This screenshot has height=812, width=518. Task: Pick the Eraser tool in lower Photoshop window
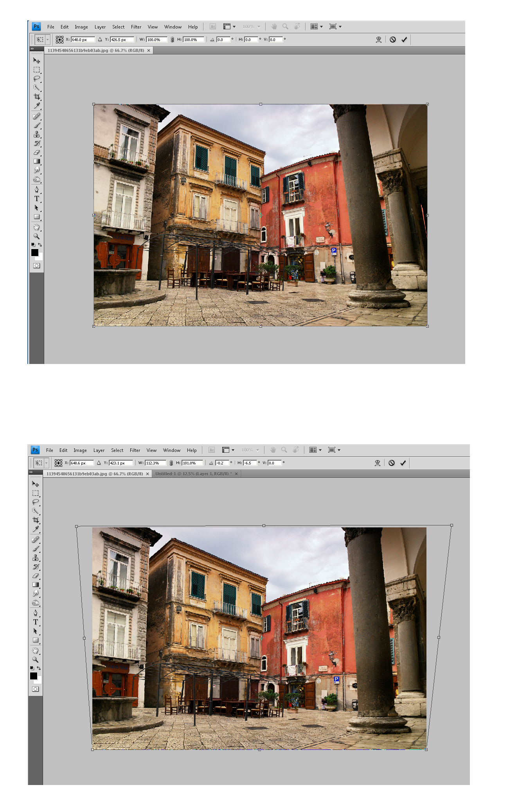(x=36, y=576)
